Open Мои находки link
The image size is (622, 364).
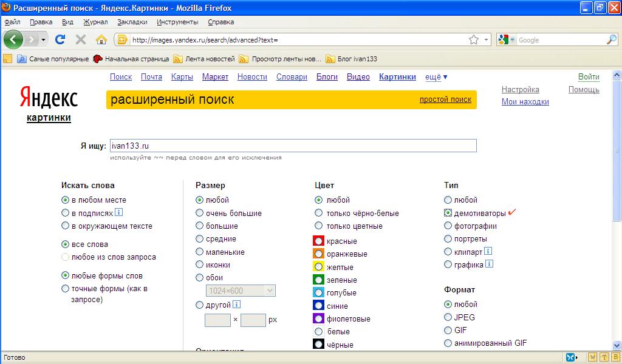(525, 102)
